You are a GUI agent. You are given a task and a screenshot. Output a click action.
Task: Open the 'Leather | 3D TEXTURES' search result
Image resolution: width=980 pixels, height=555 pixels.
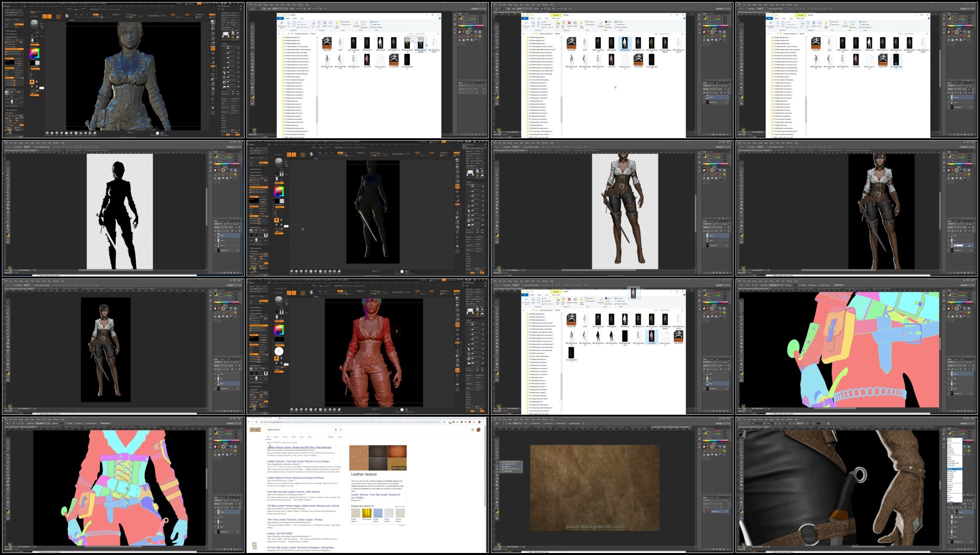280,534
